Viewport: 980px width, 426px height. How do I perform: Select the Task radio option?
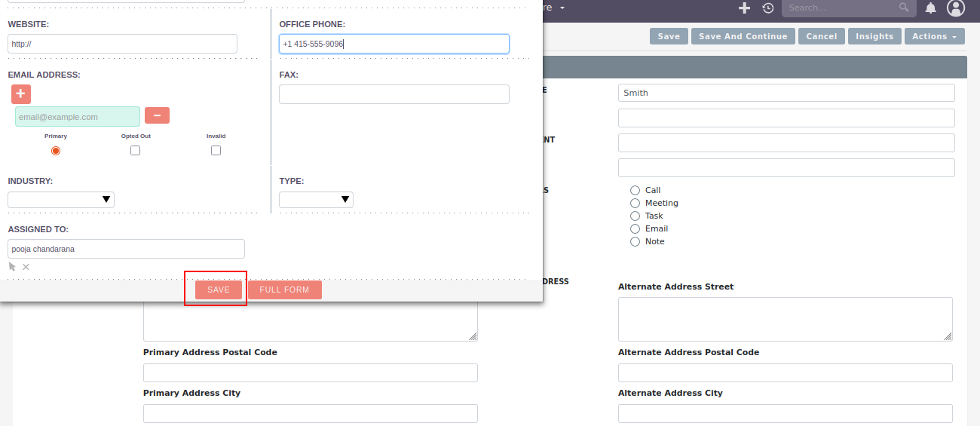tap(635, 216)
